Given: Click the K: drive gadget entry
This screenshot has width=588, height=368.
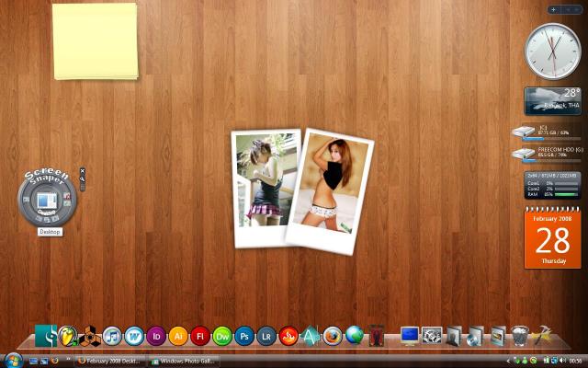Looking at the screenshot, I should pyautogui.click(x=547, y=132).
